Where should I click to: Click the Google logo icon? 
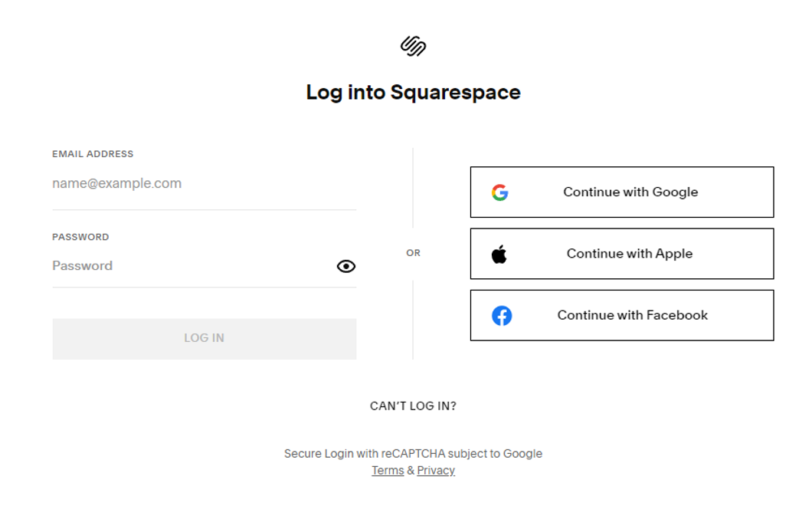point(500,192)
